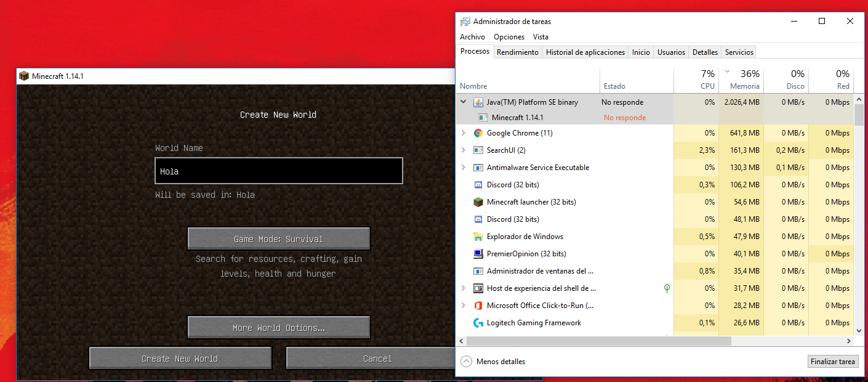Expand the Google Chrome process group
This screenshot has height=382, width=868.
click(464, 133)
